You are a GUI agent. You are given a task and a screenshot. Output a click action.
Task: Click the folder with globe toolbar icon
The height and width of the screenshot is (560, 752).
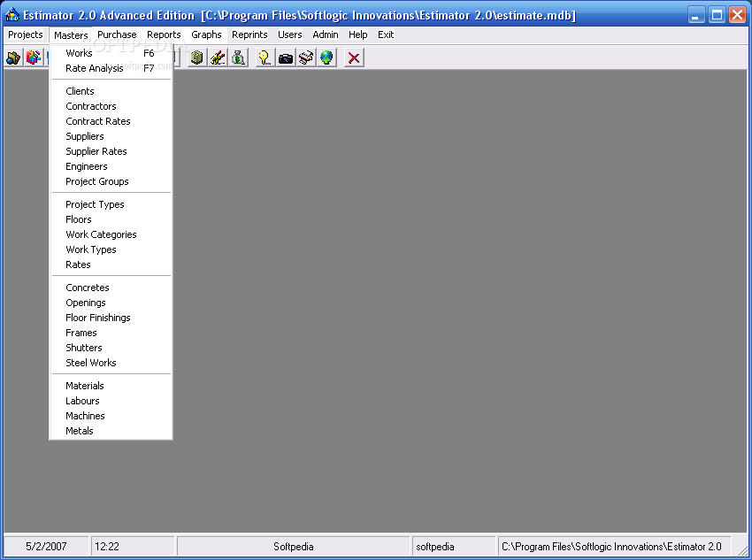(13, 58)
